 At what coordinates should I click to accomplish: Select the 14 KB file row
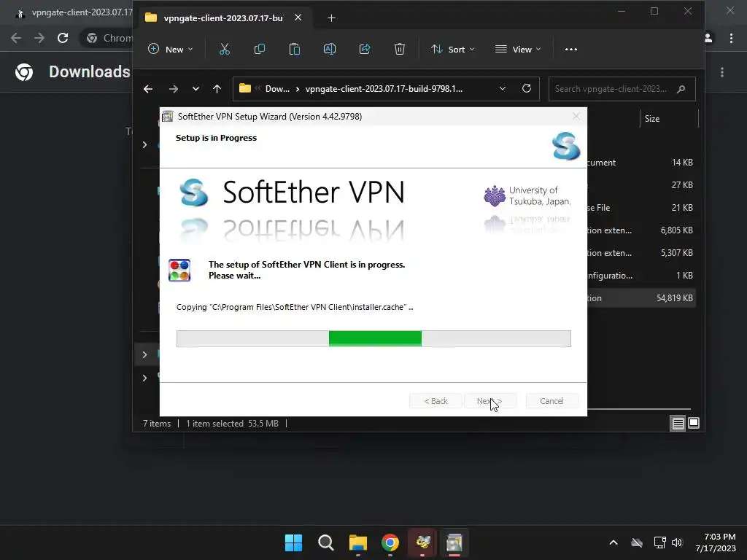[x=641, y=163]
